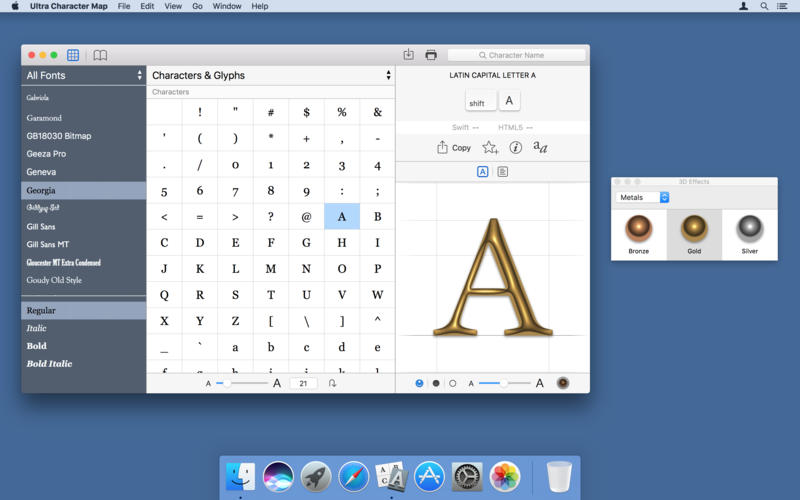Open the Window menu

pyautogui.click(x=227, y=6)
